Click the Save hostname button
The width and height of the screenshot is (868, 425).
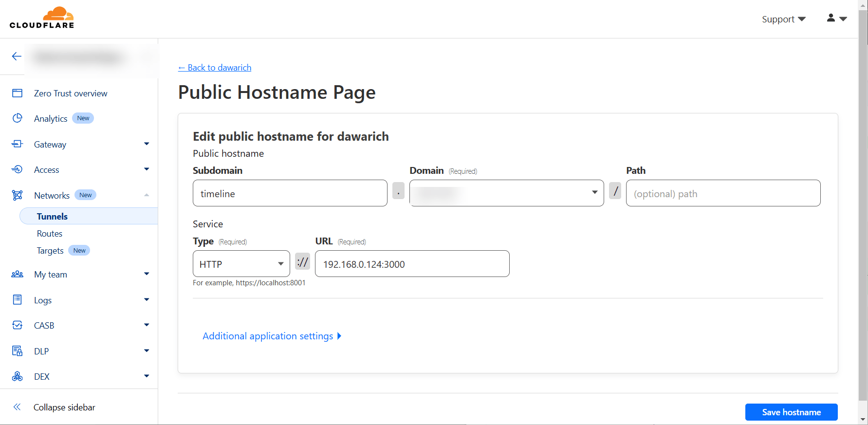791,412
